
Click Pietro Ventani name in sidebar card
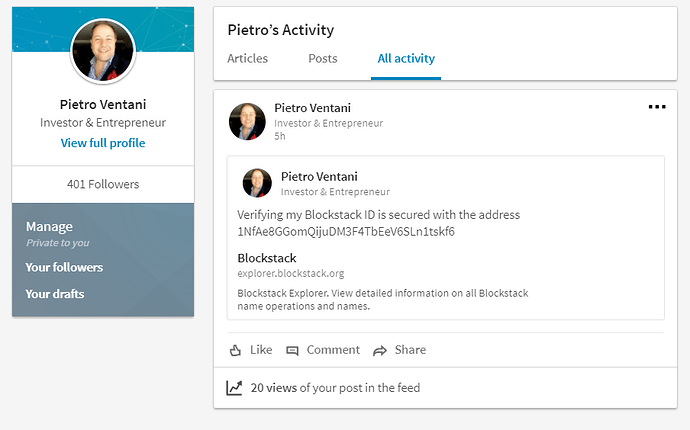coord(103,104)
